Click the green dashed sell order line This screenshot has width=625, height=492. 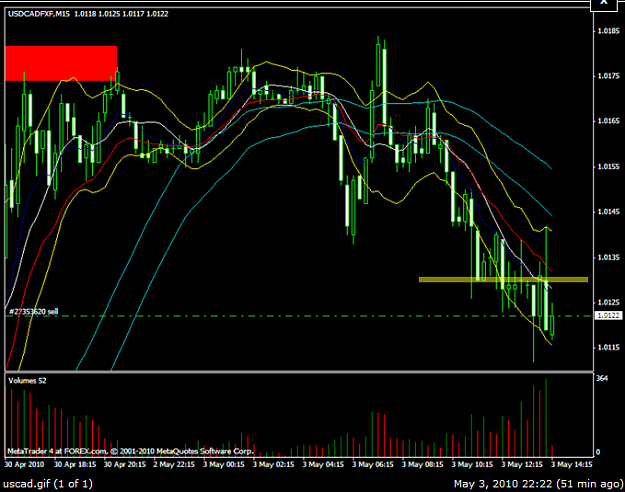299,316
